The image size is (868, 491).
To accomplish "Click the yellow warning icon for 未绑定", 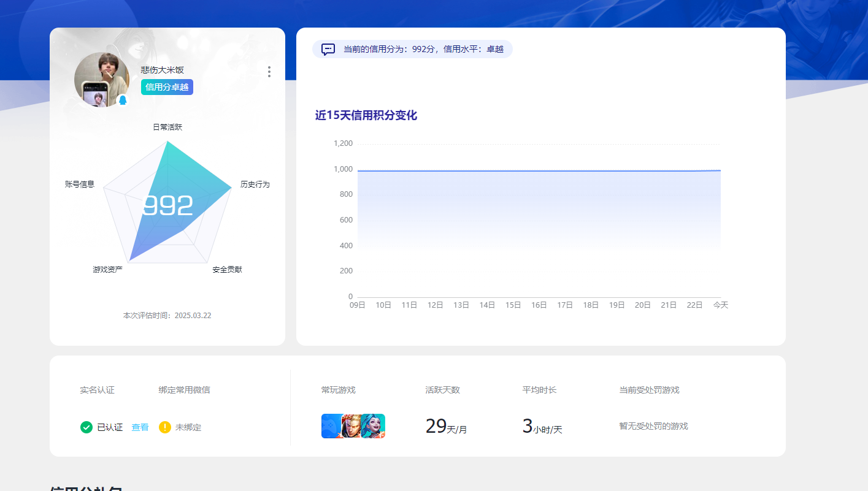I will tap(165, 427).
